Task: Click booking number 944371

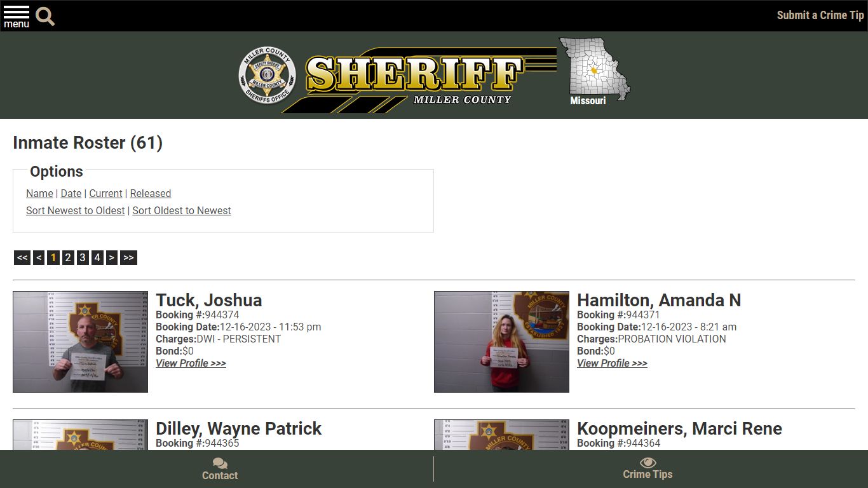Action: [643, 315]
